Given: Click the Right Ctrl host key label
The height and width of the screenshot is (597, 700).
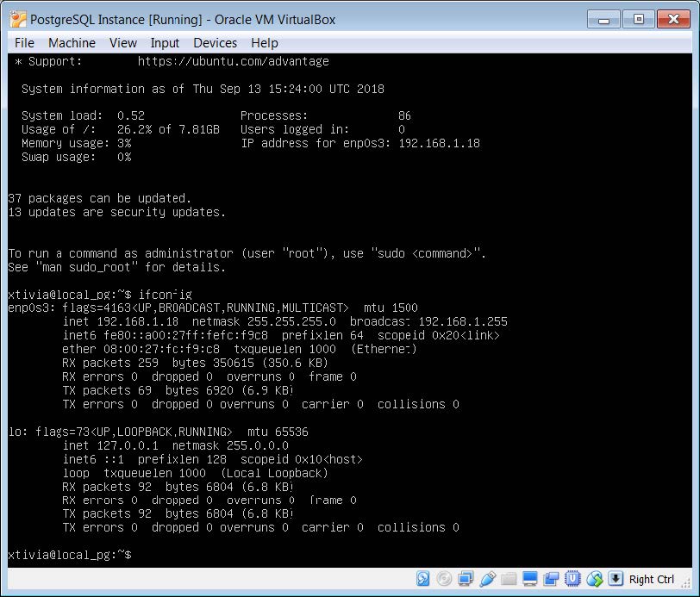Looking at the screenshot, I should 652,579.
